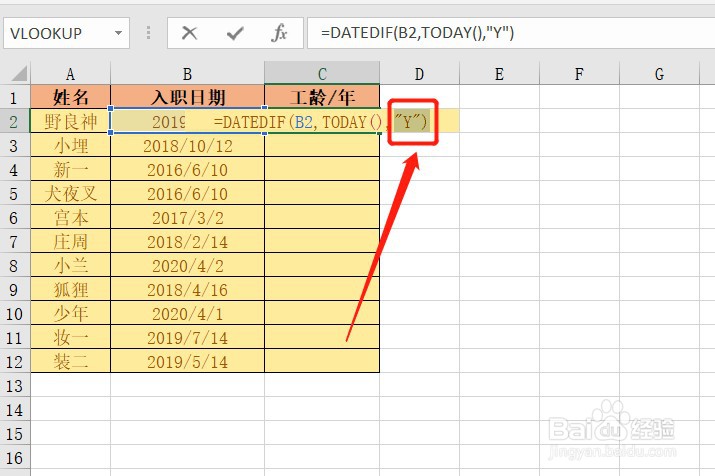Select name cell 宫本
Viewport: 715px width, 476px height.
70,217
